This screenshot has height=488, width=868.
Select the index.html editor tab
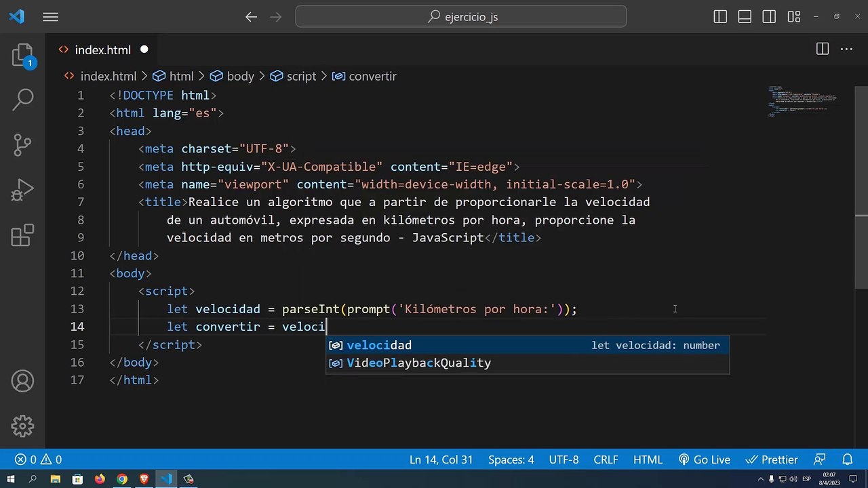click(x=103, y=49)
